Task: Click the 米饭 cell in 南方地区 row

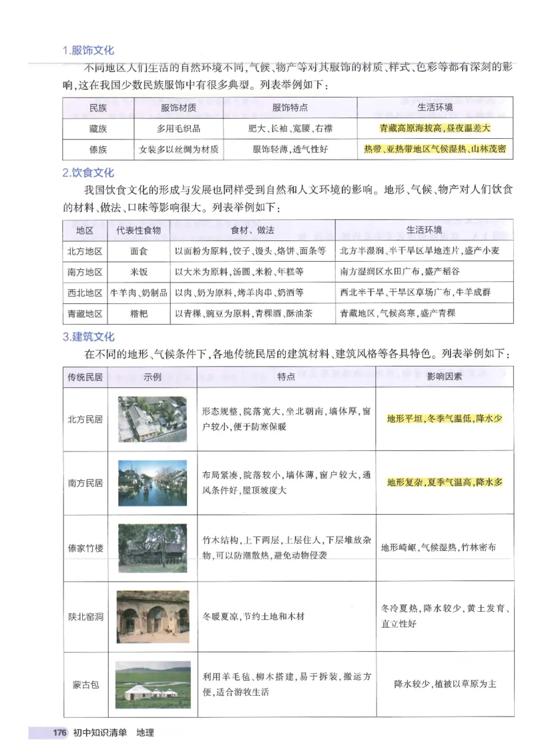Action: (137, 272)
